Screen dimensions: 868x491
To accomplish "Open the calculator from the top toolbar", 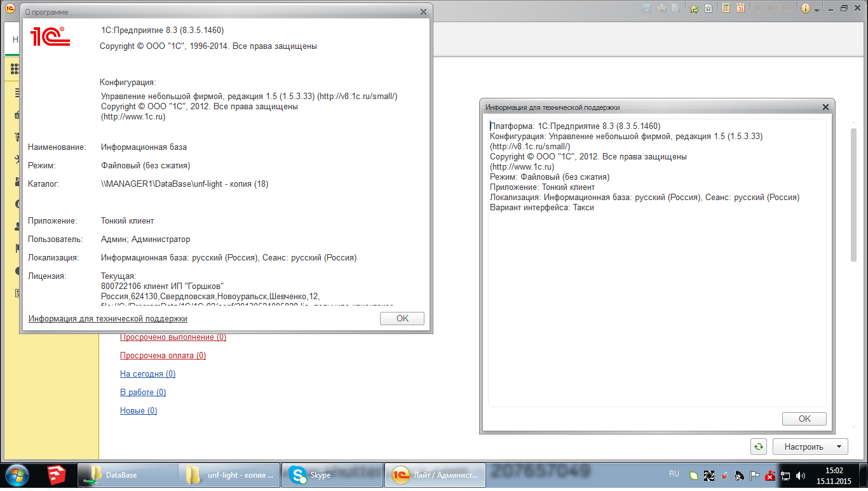I will pos(726,8).
